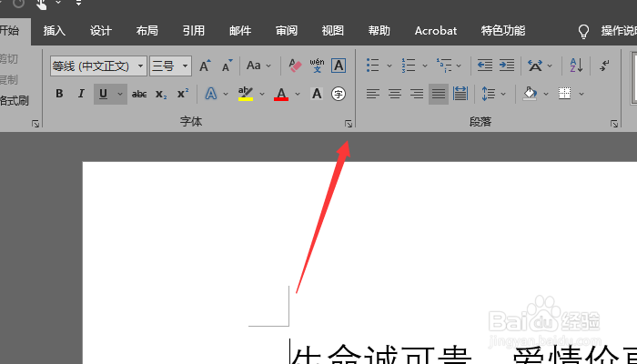
Task: Center the paragraph text
Action: pos(394,94)
